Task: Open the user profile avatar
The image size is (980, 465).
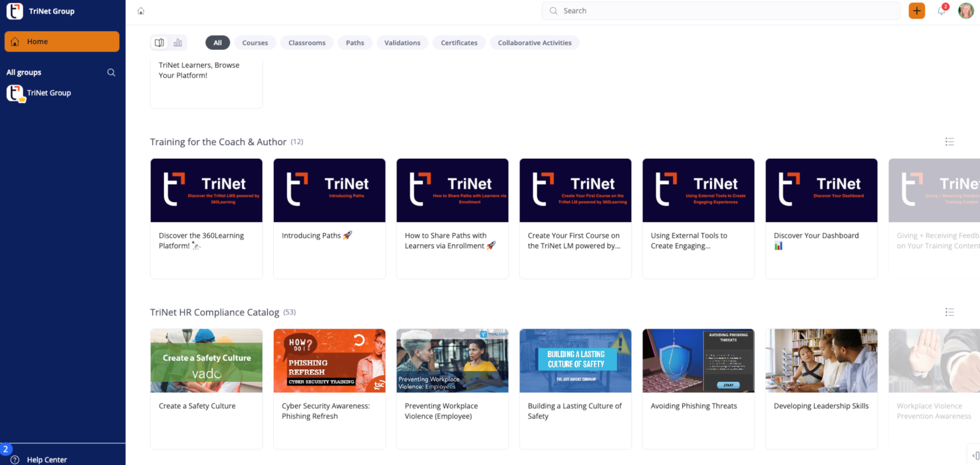Action: [x=966, y=11]
